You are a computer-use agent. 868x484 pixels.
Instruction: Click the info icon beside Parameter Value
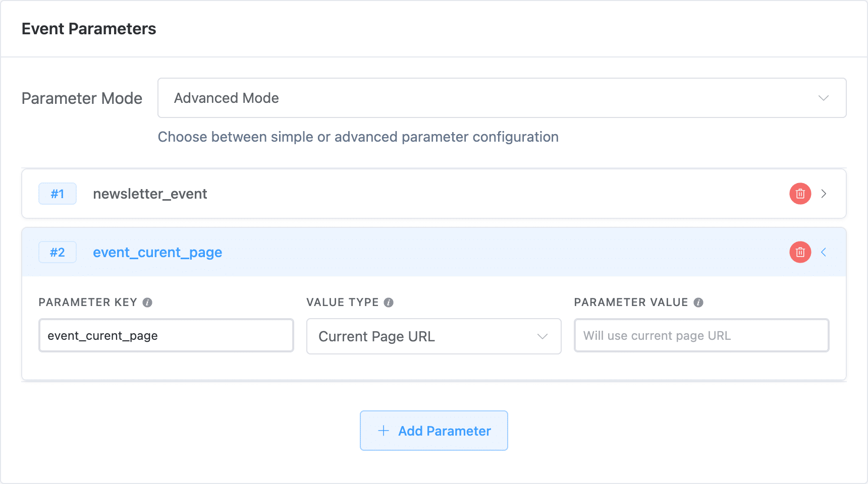pyautogui.click(x=698, y=302)
